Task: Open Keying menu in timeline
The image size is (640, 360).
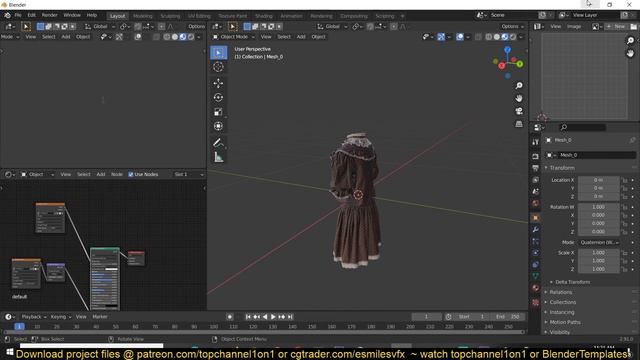Action: click(60, 317)
